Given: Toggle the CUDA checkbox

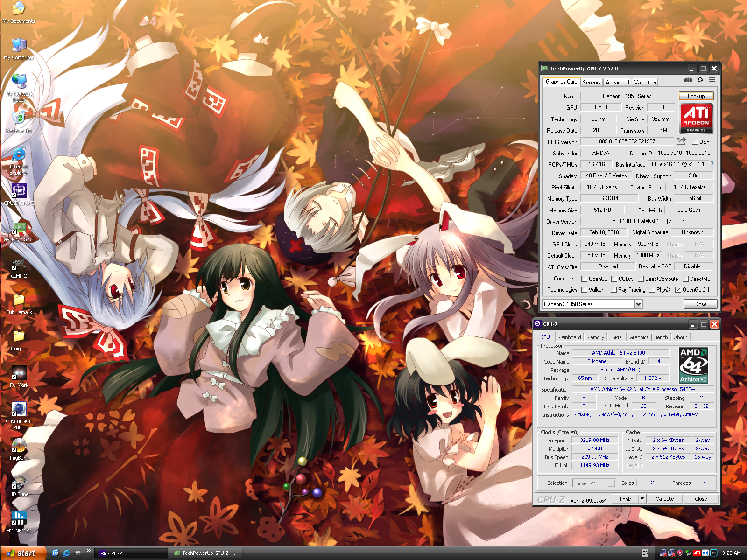Looking at the screenshot, I should tap(614, 279).
